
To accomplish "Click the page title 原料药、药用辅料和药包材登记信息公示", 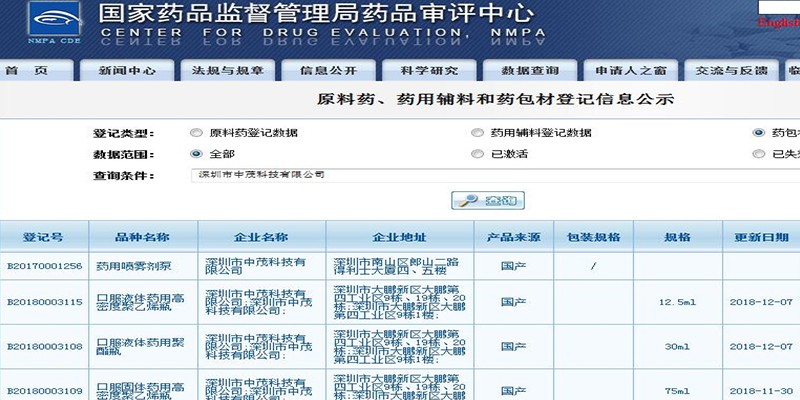I will click(495, 99).
